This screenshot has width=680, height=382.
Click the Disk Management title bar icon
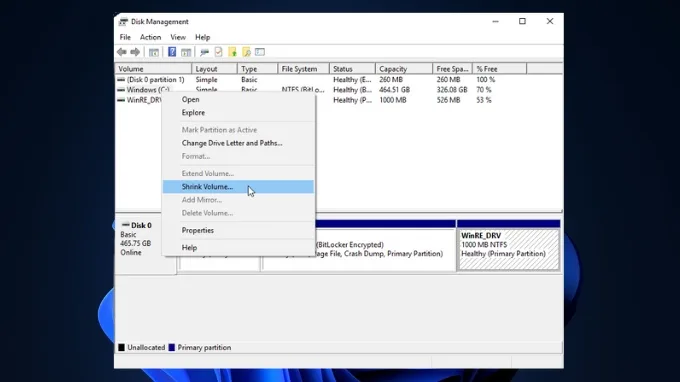pos(123,22)
